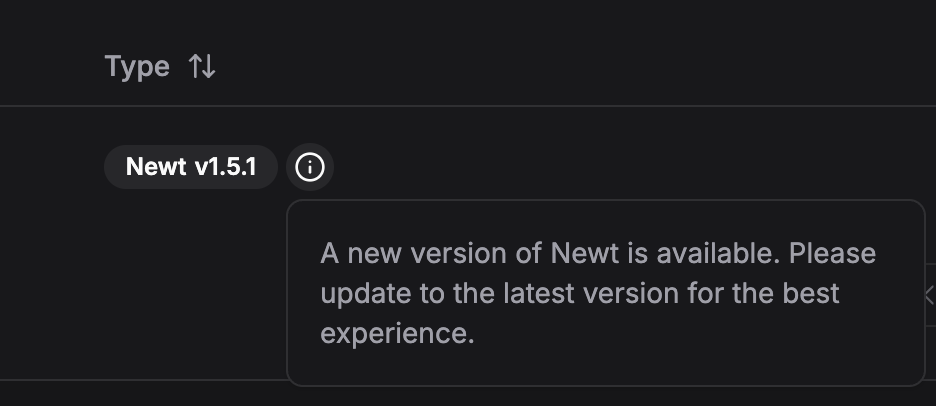Click the 'v1.5.1' text in the badge
Screen dimensions: 936x406
tap(225, 167)
